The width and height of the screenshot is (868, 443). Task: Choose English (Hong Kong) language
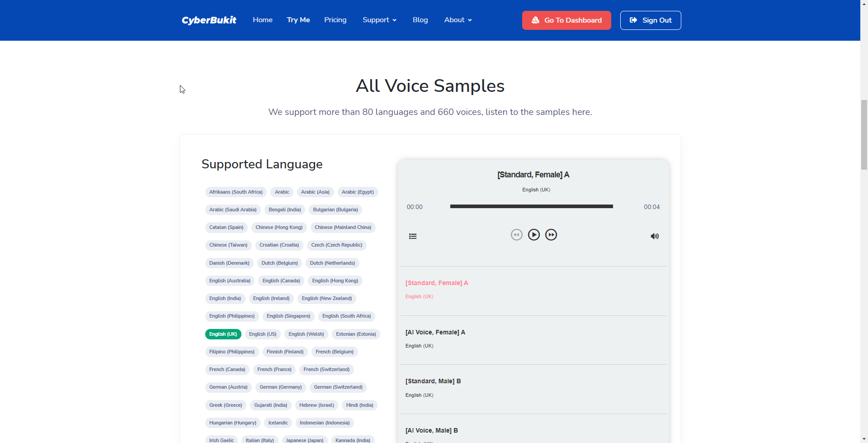point(335,281)
